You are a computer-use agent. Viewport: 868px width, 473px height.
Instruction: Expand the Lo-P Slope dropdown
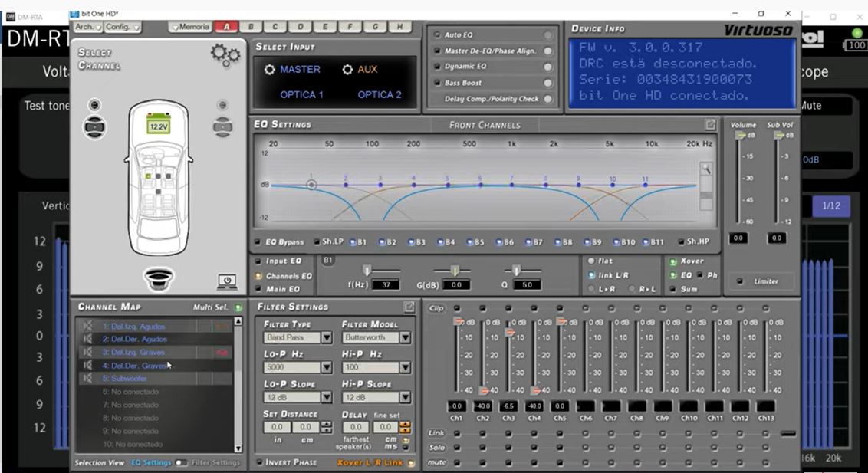(x=327, y=397)
